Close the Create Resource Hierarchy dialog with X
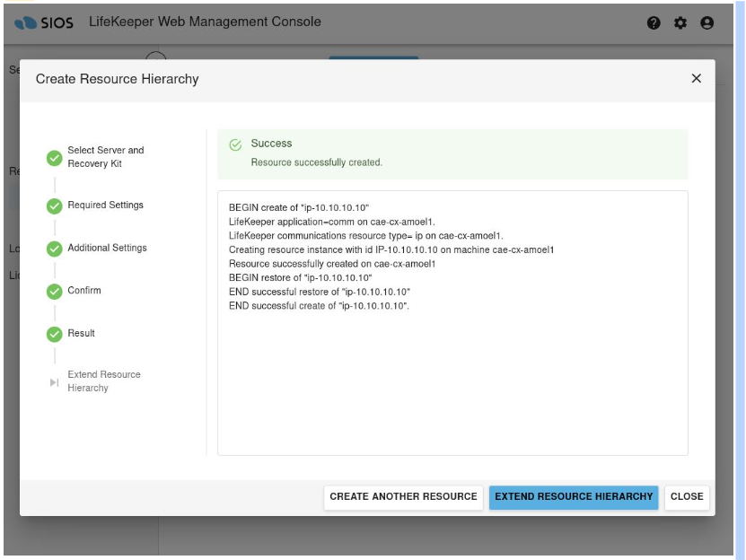The image size is (746, 560). pos(696,78)
